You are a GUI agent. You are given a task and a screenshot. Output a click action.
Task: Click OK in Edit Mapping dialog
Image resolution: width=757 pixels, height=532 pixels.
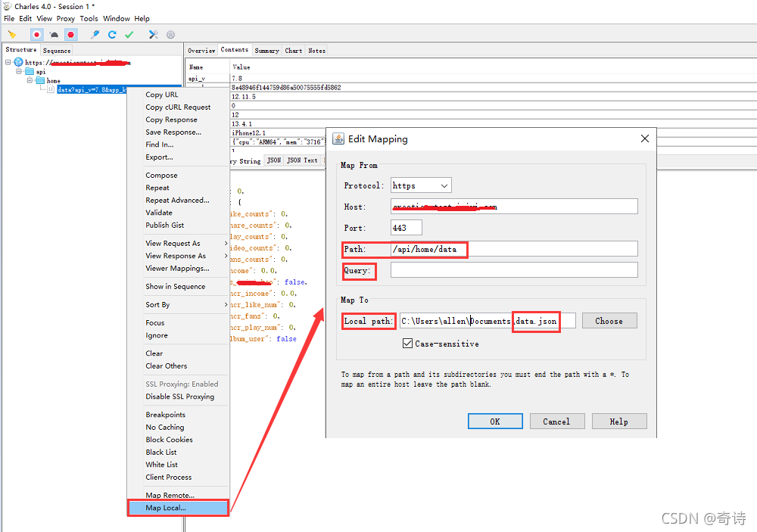pos(495,422)
